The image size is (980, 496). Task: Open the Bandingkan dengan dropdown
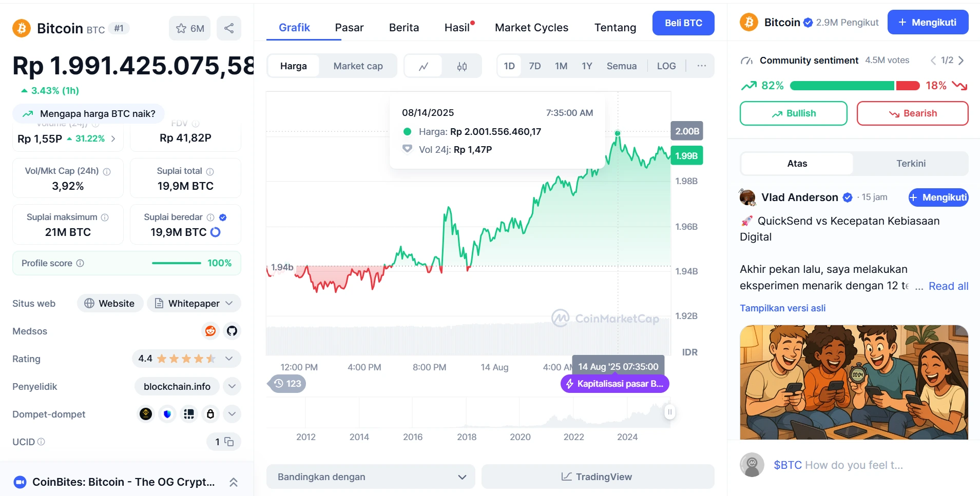click(x=371, y=477)
